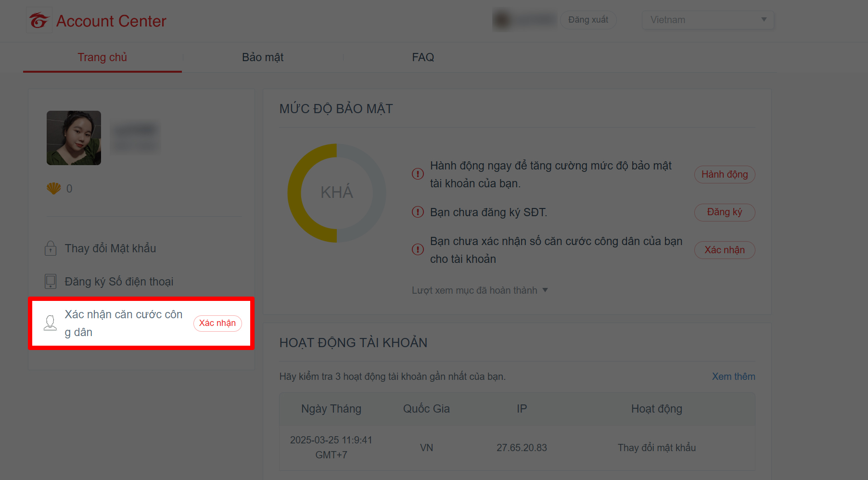Viewport: 868px width, 480px height.
Task: Open the FAQ tab
Action: [422, 57]
